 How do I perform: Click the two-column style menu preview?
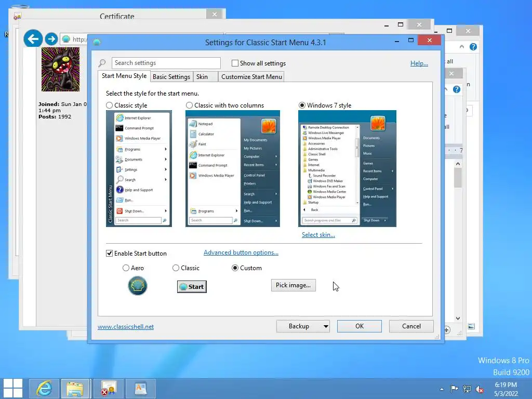click(x=233, y=169)
